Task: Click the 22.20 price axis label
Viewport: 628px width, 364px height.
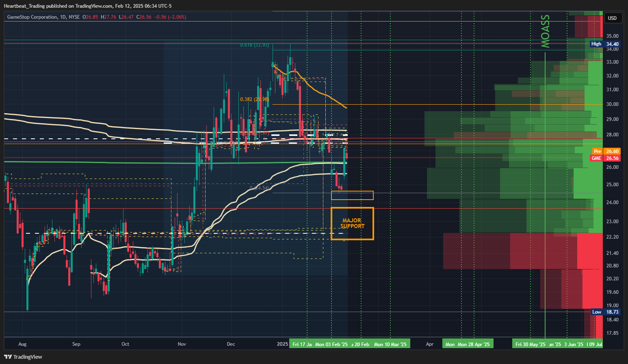Action: (x=612, y=237)
